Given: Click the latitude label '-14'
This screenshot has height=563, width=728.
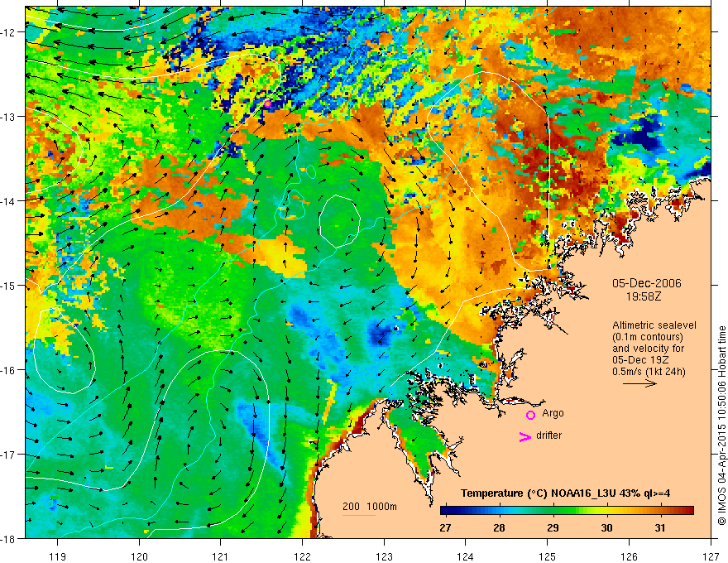Looking at the screenshot, I should (9, 201).
